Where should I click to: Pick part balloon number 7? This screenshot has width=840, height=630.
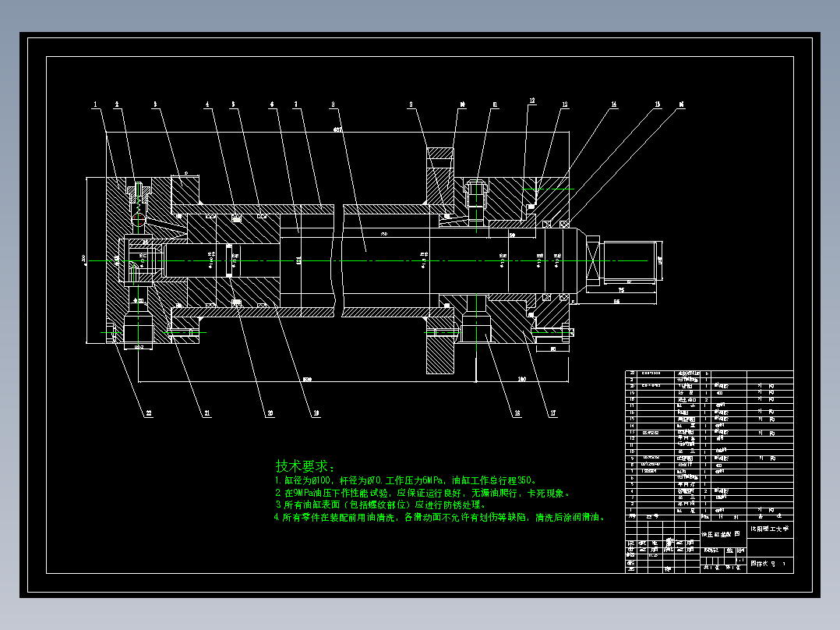(296, 104)
